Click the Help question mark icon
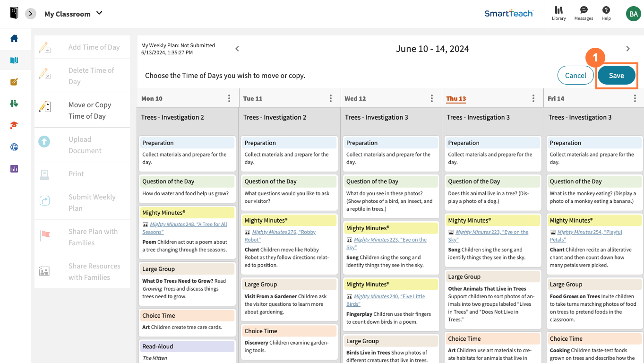The width and height of the screenshot is (644, 363). pos(605,13)
